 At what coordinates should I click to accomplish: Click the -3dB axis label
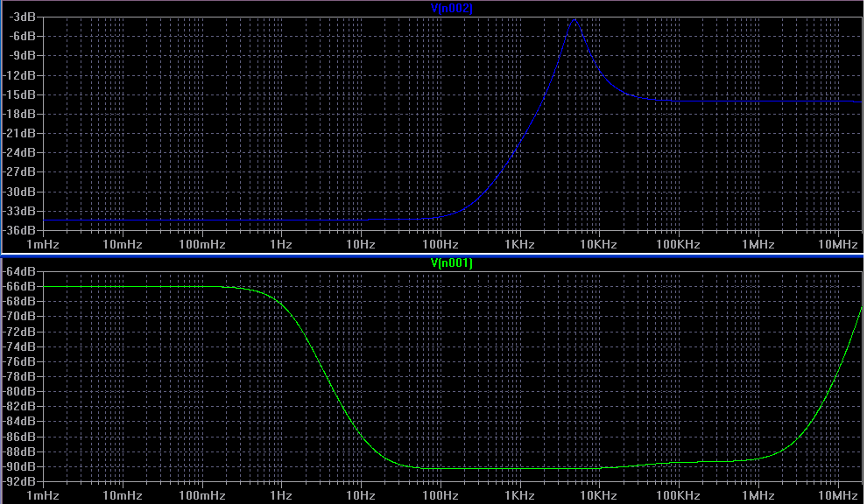click(x=22, y=17)
